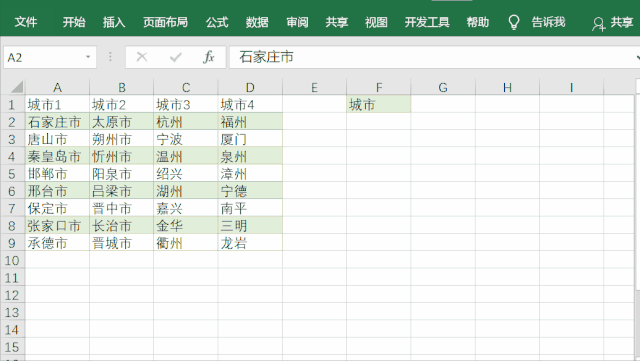Click cell containing 厦门
The image size is (640, 361).
(250, 139)
